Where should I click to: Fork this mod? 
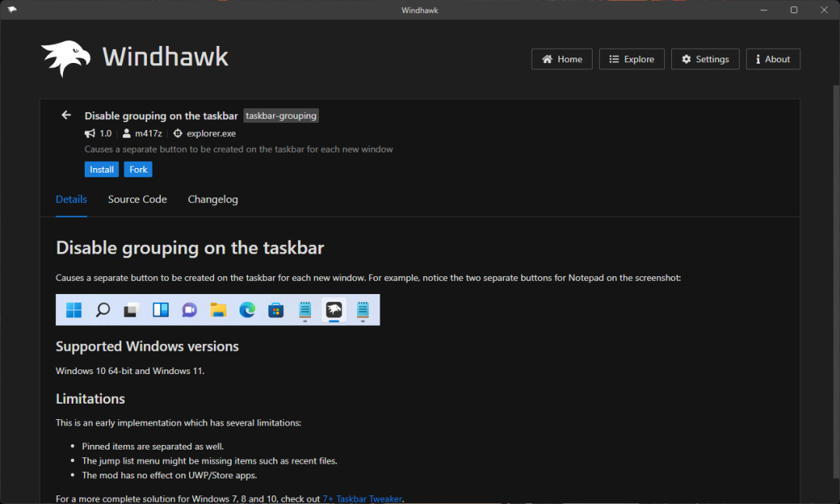point(138,170)
